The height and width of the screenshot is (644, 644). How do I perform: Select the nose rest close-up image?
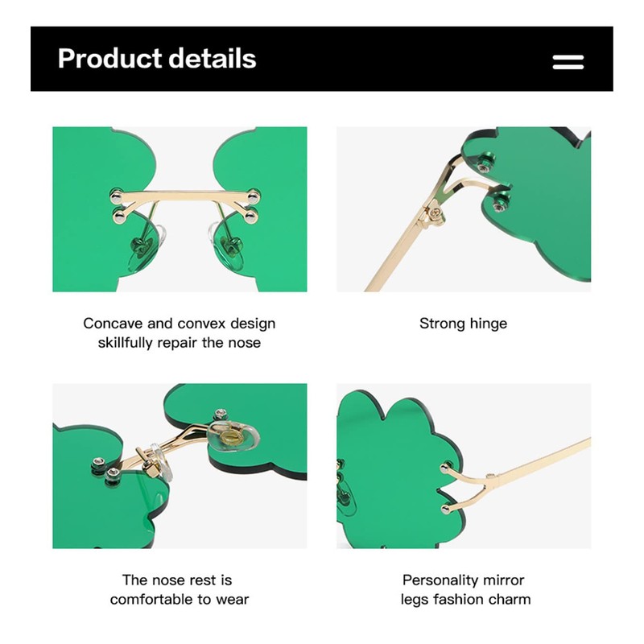point(180,466)
